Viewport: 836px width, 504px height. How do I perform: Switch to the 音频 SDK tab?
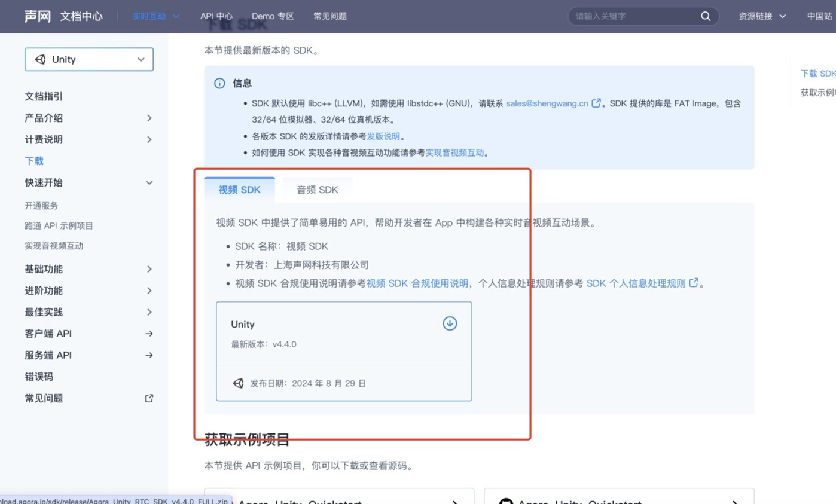coord(318,190)
